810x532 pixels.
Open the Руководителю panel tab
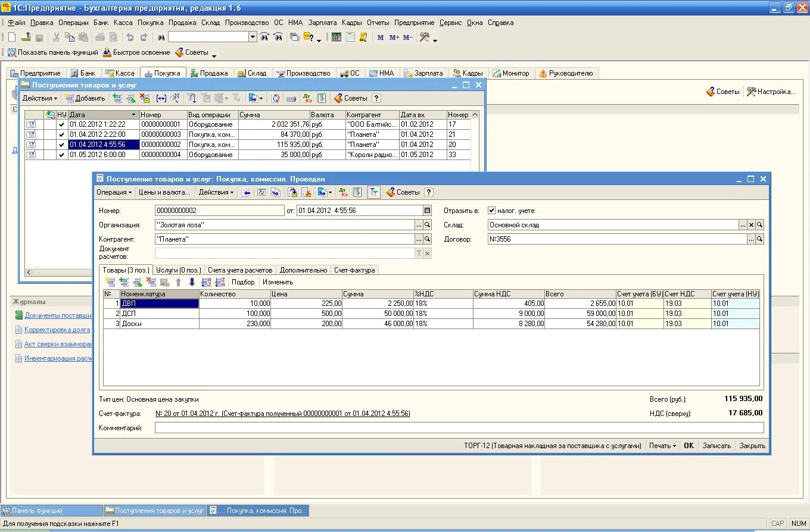click(x=566, y=73)
